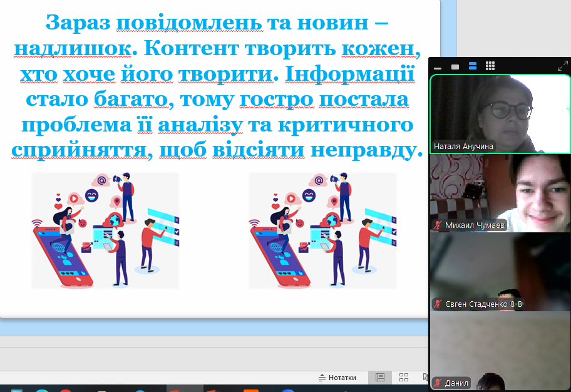Switch Zoom panel to single active speaker view
Screen dimensions: 571x392
pyautogui.click(x=455, y=66)
